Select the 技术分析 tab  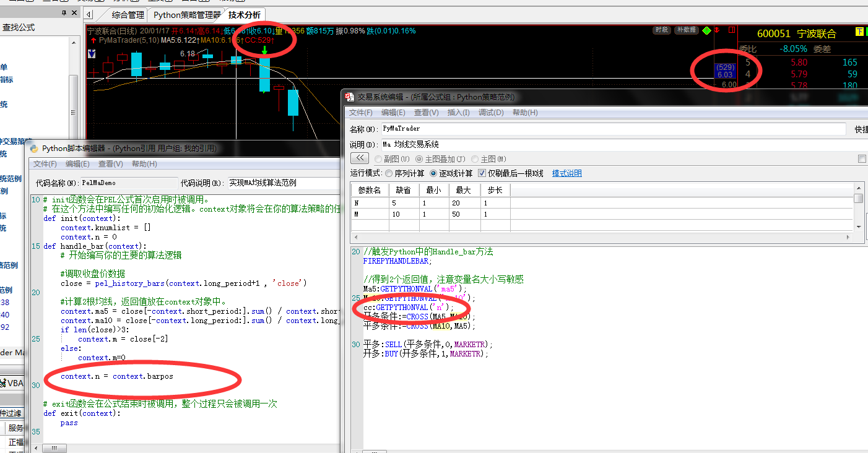pyautogui.click(x=245, y=15)
